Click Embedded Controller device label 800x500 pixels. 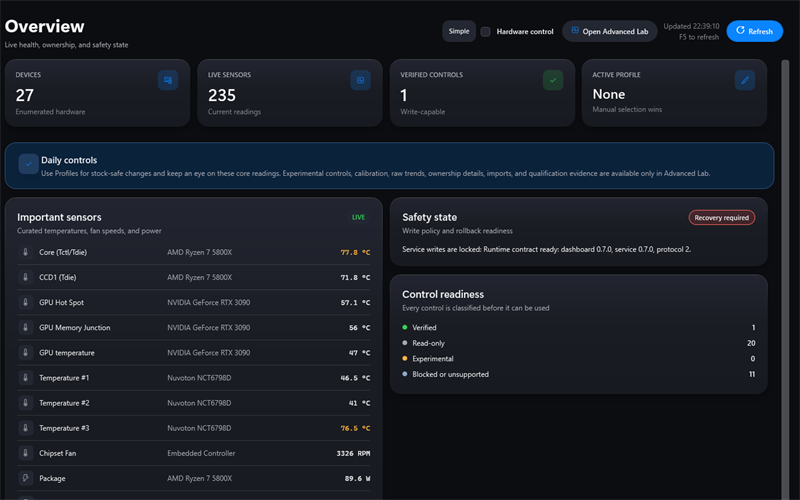click(201, 453)
